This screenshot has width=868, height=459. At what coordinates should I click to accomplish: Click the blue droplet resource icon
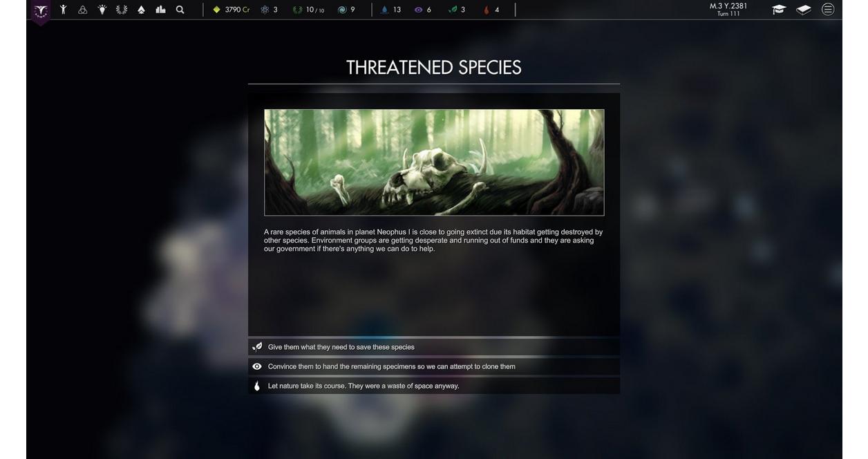point(385,10)
